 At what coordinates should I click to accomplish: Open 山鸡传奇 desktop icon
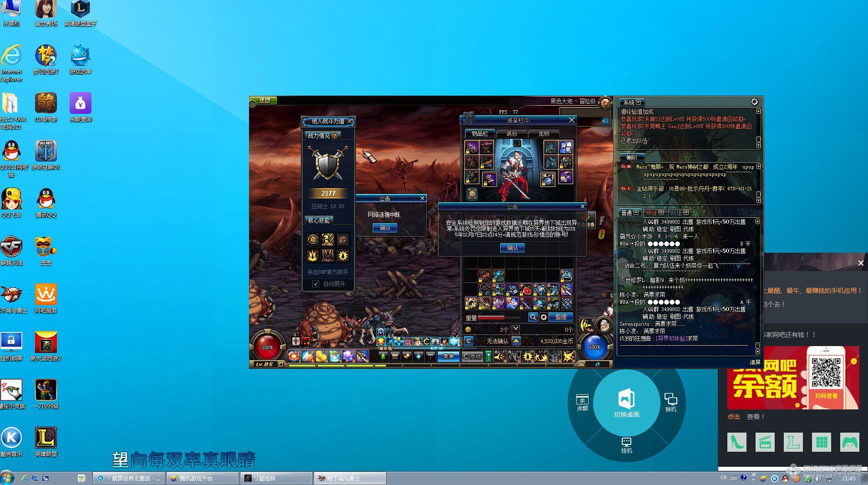(x=46, y=107)
